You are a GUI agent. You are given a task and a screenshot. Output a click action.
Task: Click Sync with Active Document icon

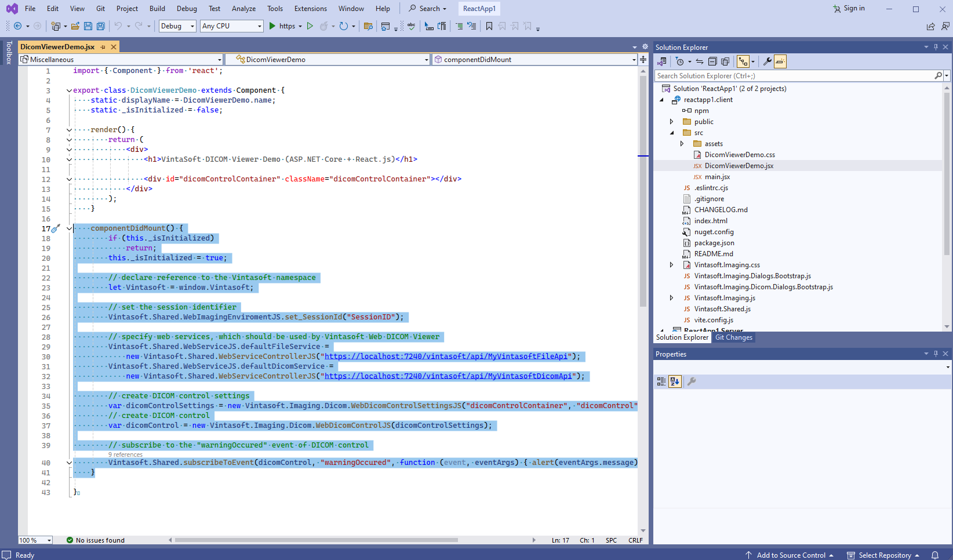click(700, 61)
